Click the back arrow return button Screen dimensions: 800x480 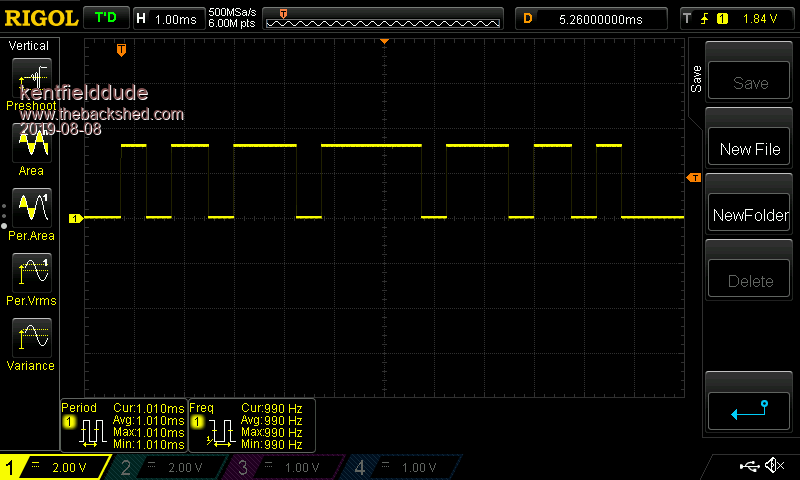coord(750,408)
